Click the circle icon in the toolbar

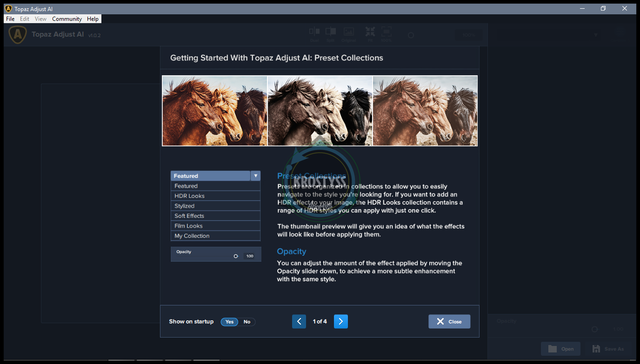[411, 35]
